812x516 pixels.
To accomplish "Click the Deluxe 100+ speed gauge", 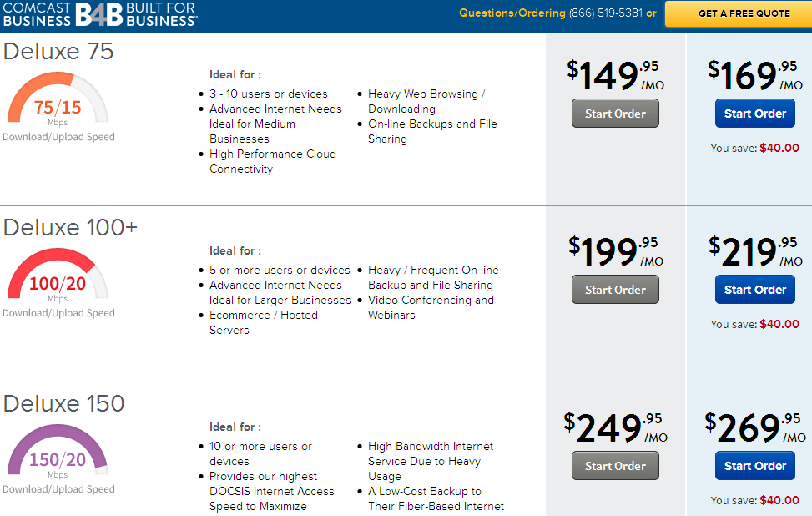I will [x=58, y=273].
